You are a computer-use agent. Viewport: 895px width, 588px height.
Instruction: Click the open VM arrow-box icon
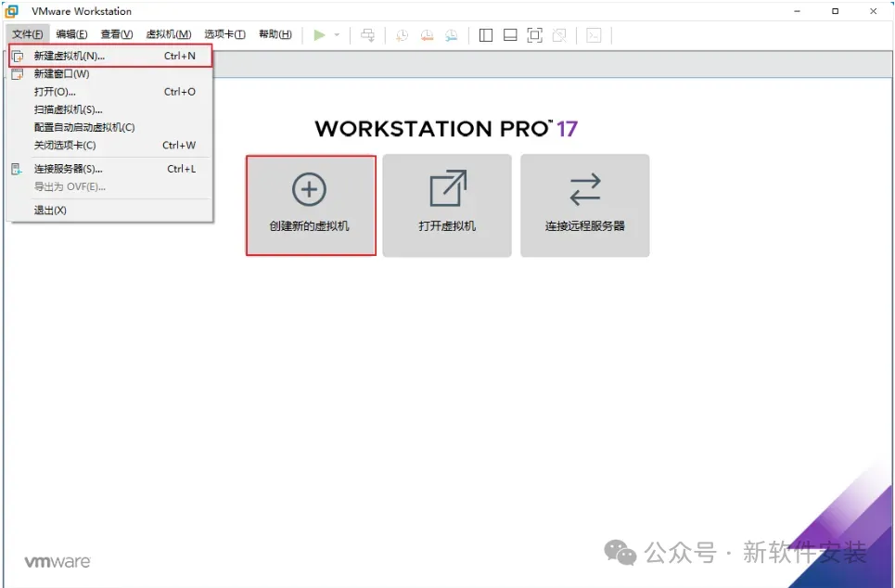pyautogui.click(x=448, y=188)
